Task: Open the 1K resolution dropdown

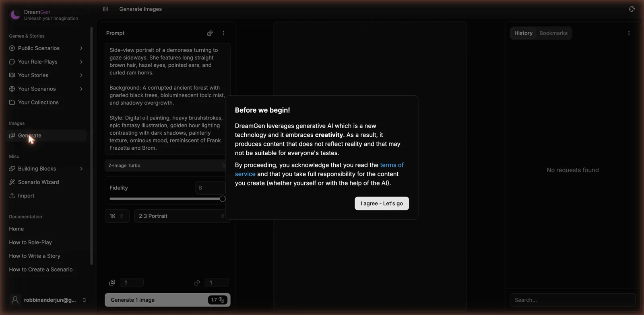Action: 117,216
